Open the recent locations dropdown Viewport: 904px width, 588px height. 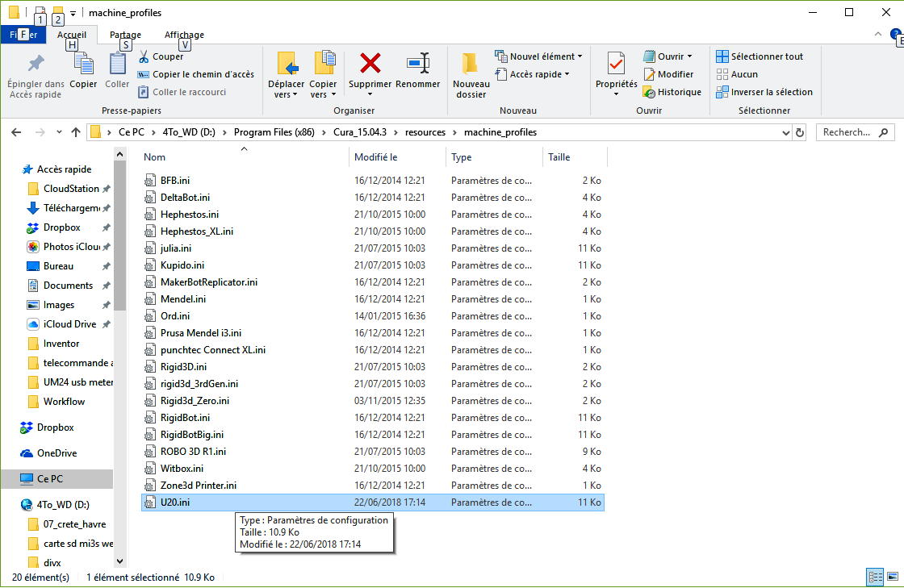coord(59,132)
